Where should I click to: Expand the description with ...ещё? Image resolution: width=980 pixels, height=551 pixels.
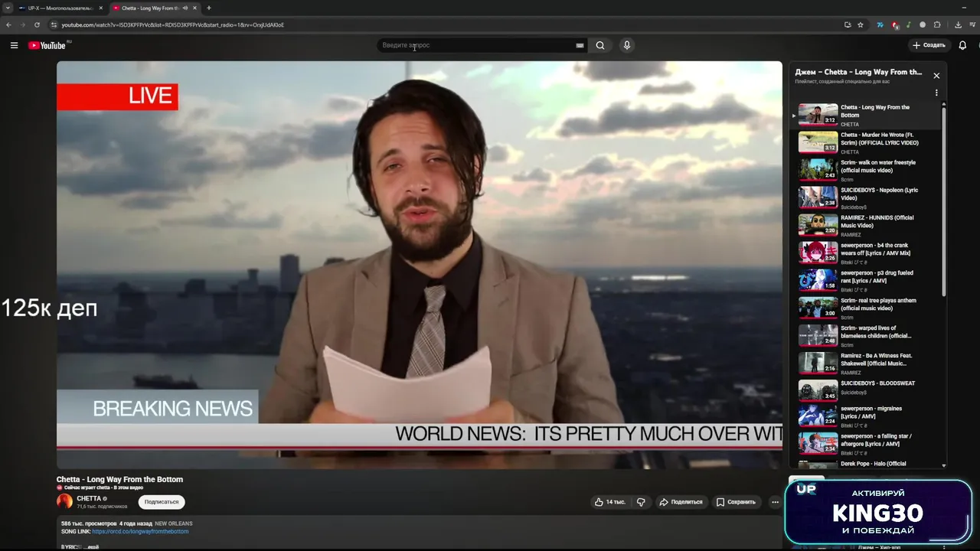(x=92, y=546)
